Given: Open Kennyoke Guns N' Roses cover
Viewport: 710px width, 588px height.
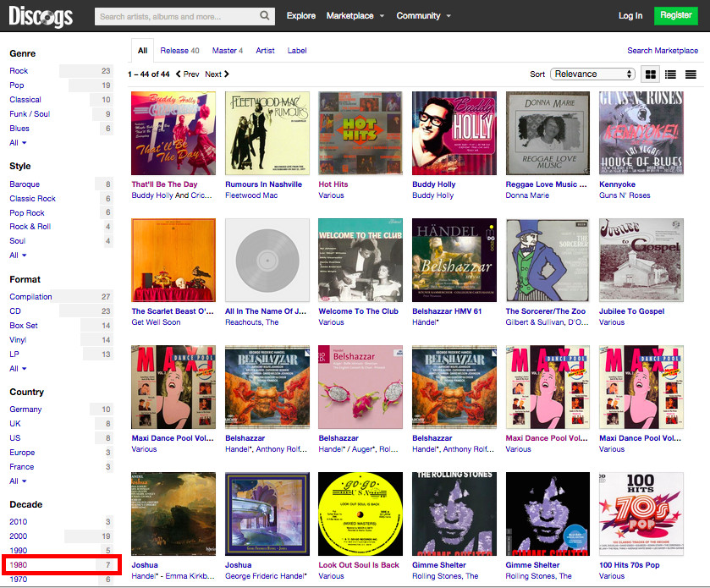Looking at the screenshot, I should (x=641, y=133).
